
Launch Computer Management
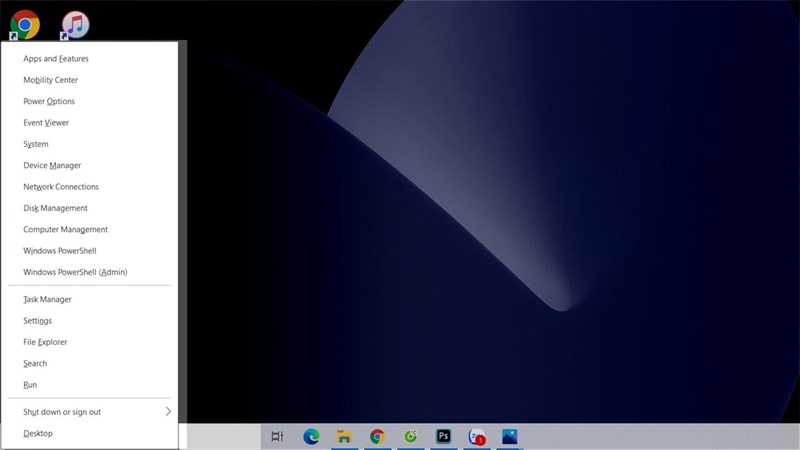tap(90, 230)
